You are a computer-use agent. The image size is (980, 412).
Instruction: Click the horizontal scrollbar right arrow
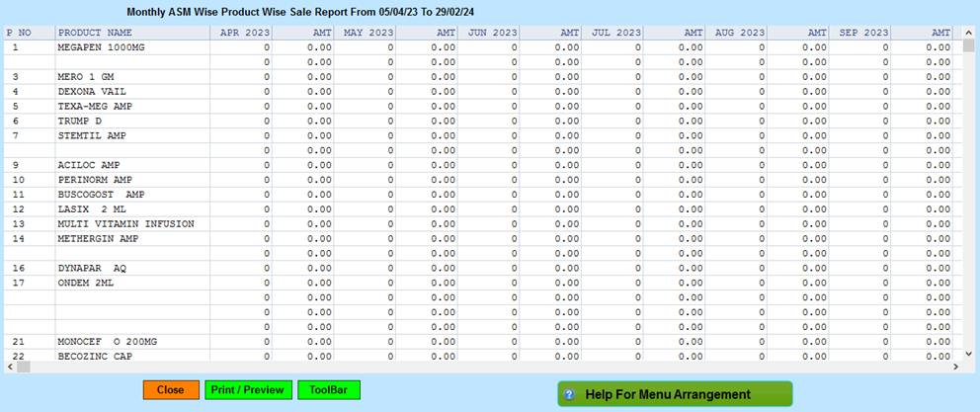955,367
